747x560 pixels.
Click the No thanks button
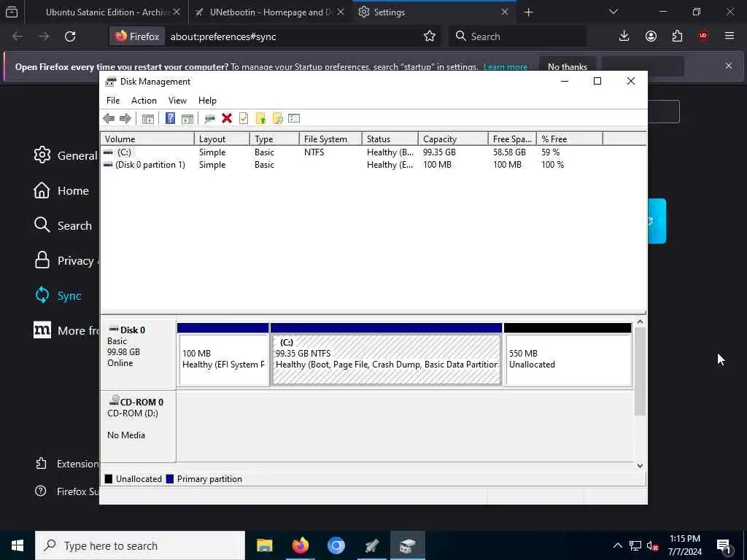[568, 66]
